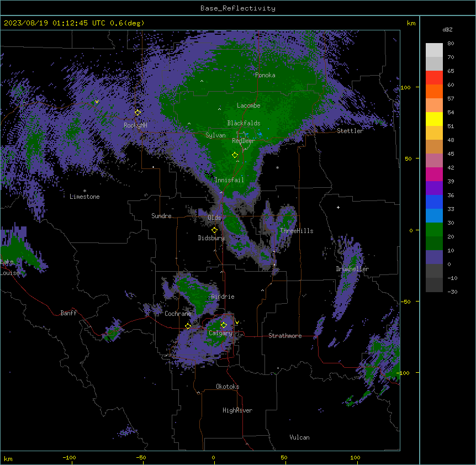The image size is (476, 465).
Task: Click the Okotoks label
Action: (228, 387)
